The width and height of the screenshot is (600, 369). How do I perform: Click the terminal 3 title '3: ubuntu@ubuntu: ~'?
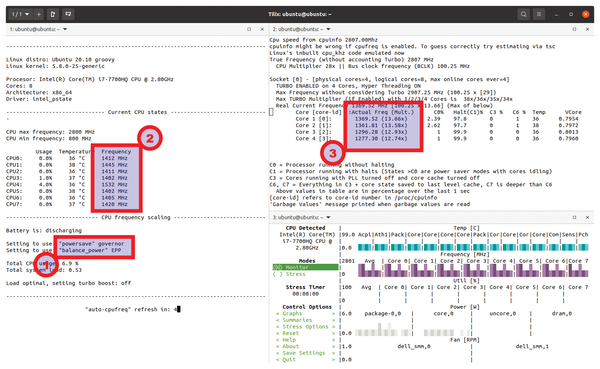(x=298, y=217)
